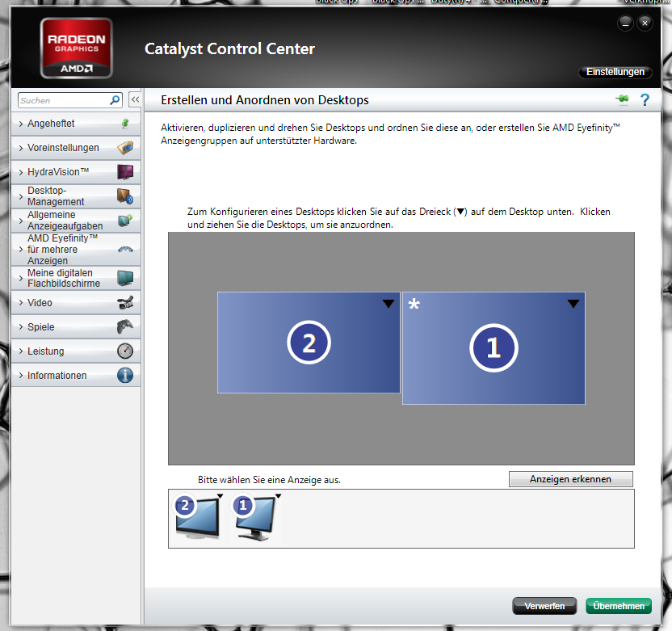Click the Leistung gauge icon

coord(125,351)
